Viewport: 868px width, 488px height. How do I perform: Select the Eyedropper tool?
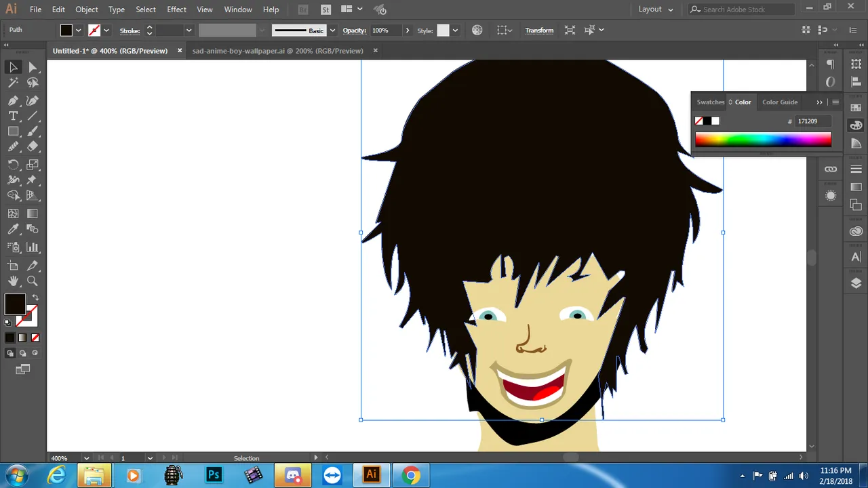point(13,230)
